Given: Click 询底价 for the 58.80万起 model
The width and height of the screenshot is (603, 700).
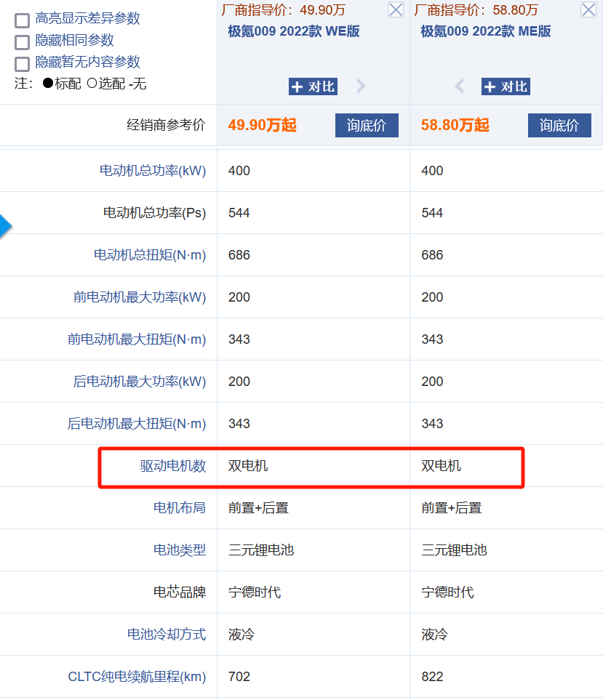Looking at the screenshot, I should 559,126.
